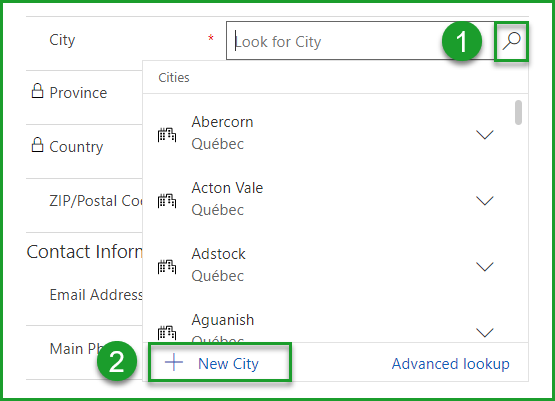Click the building icon beside Abercorn
Image resolution: width=555 pixels, height=401 pixels.
(167, 135)
